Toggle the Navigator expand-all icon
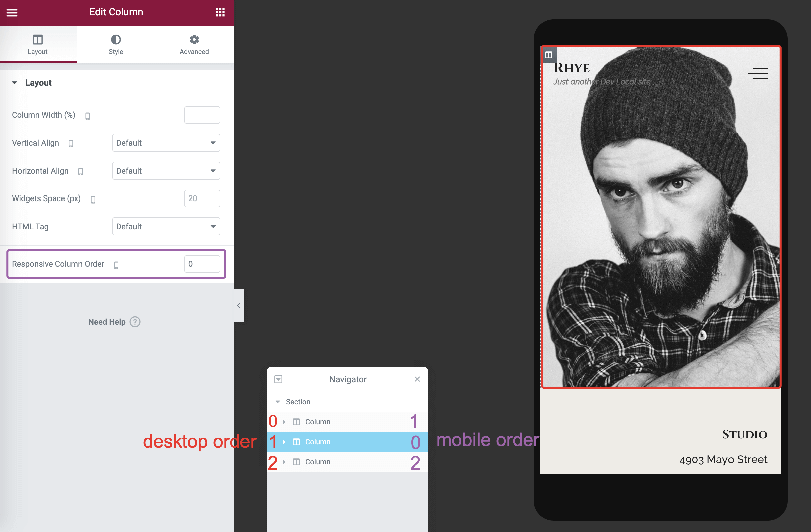The width and height of the screenshot is (811, 532). 278,379
